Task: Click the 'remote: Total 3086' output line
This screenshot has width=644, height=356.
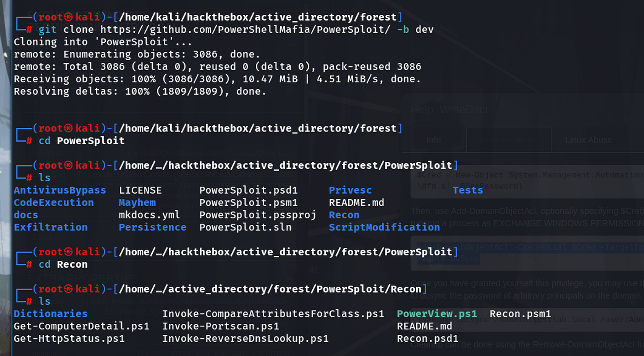Action: pyautogui.click(x=217, y=67)
